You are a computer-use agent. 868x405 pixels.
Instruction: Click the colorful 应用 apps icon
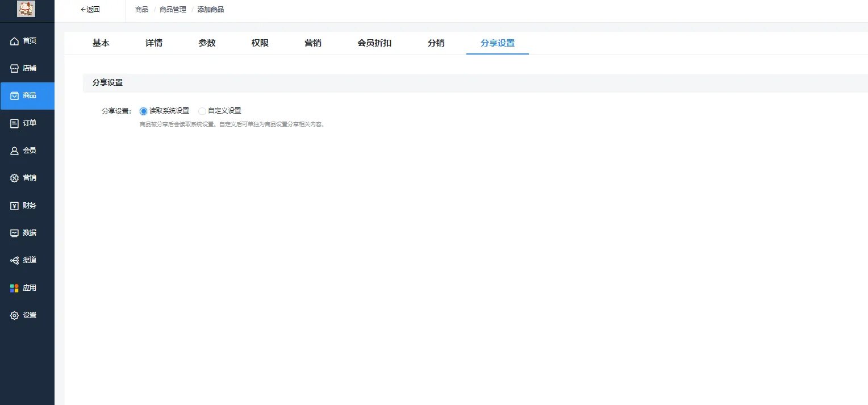[x=15, y=288]
